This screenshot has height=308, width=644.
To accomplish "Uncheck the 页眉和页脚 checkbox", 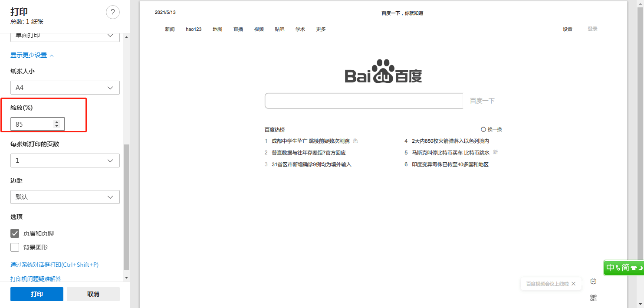I will 15,233.
